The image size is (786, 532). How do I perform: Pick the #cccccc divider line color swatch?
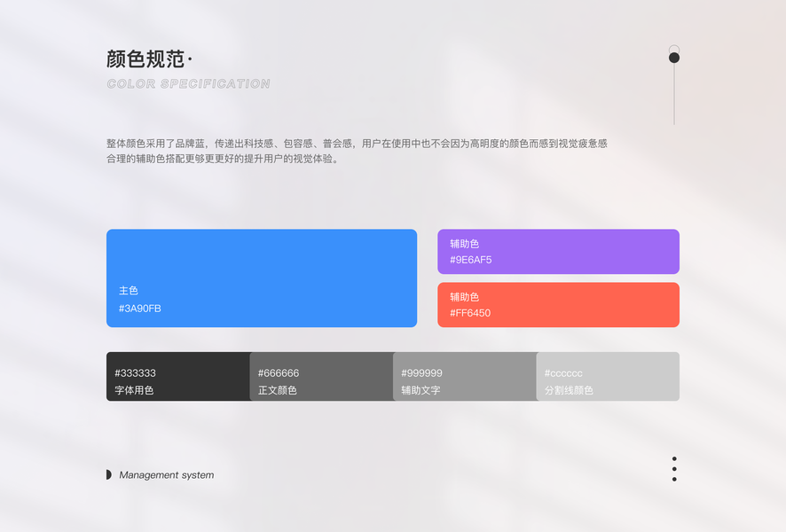(608, 376)
